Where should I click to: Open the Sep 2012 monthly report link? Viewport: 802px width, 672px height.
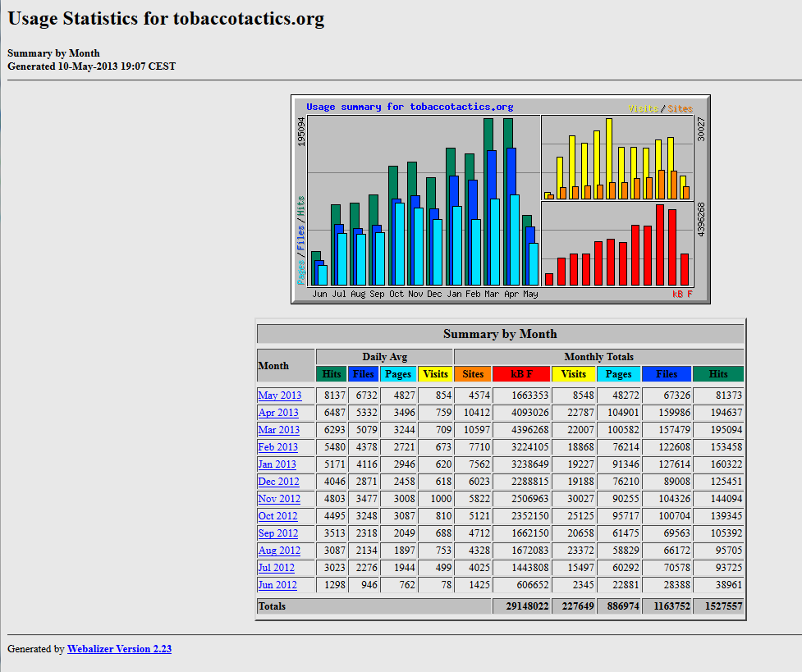pos(277,533)
